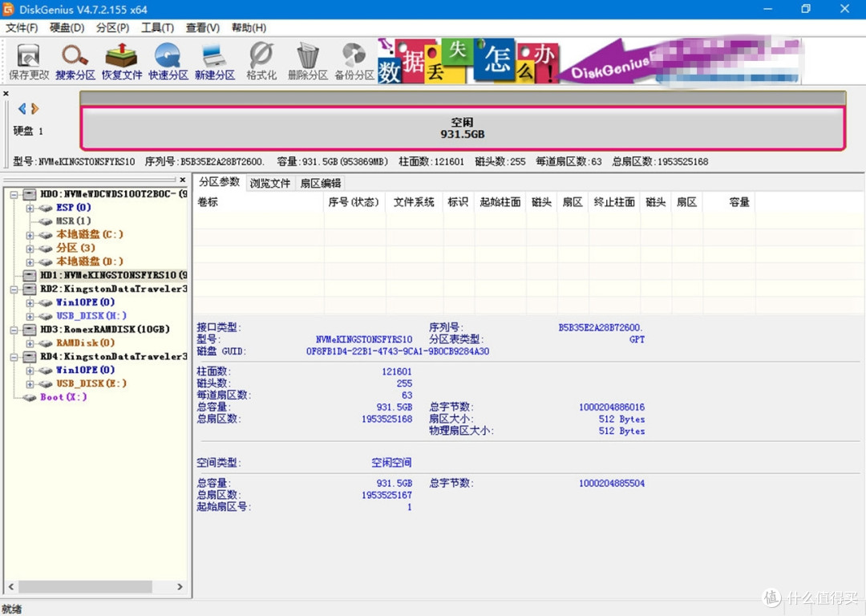Image resolution: width=866 pixels, height=616 pixels.
Task: Click the 删除分区 (Delete Partition) icon
Action: coord(307,60)
